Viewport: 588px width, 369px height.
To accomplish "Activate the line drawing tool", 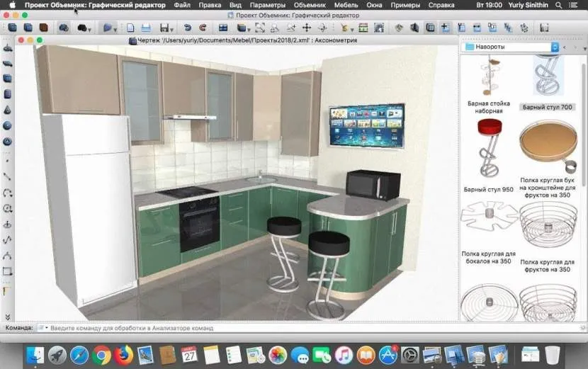I will point(7,176).
